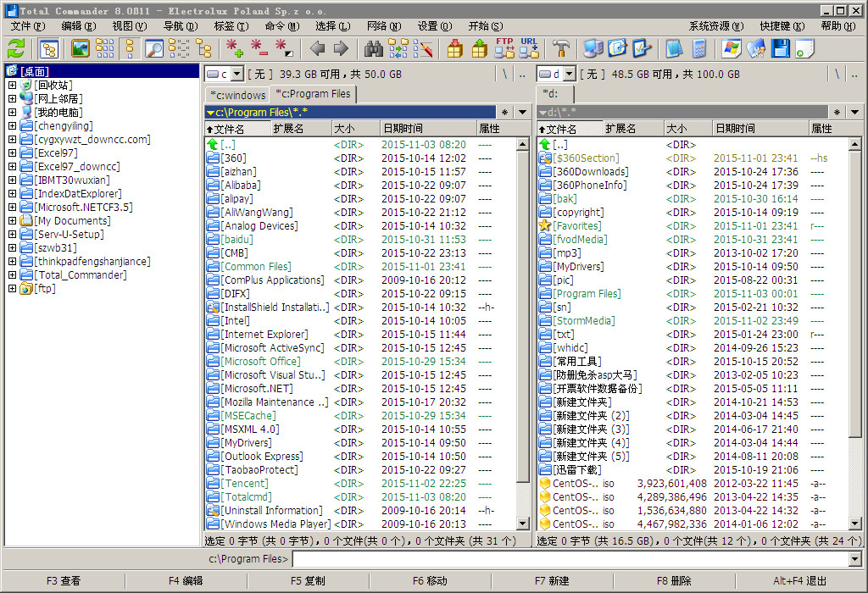This screenshot has width=868, height=593.
Task: Open FTP connection via the FTP icon
Action: tap(504, 48)
